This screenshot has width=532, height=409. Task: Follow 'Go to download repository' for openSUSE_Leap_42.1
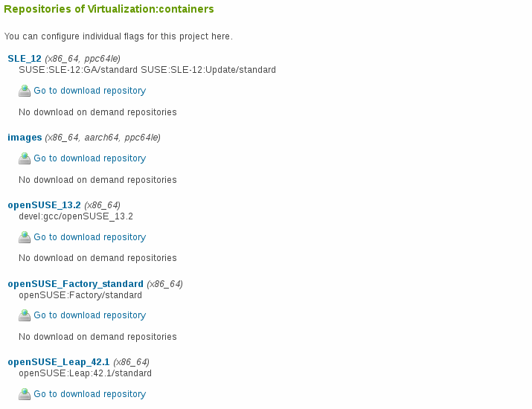tap(89, 394)
